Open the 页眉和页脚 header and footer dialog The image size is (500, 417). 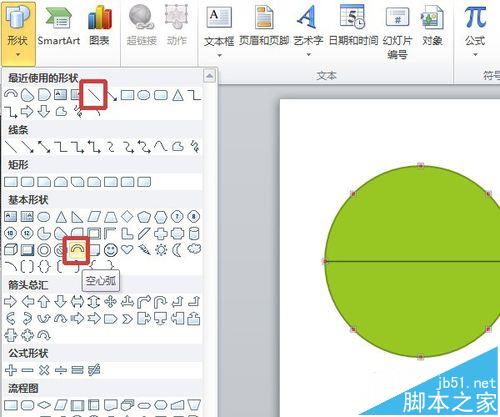264,26
